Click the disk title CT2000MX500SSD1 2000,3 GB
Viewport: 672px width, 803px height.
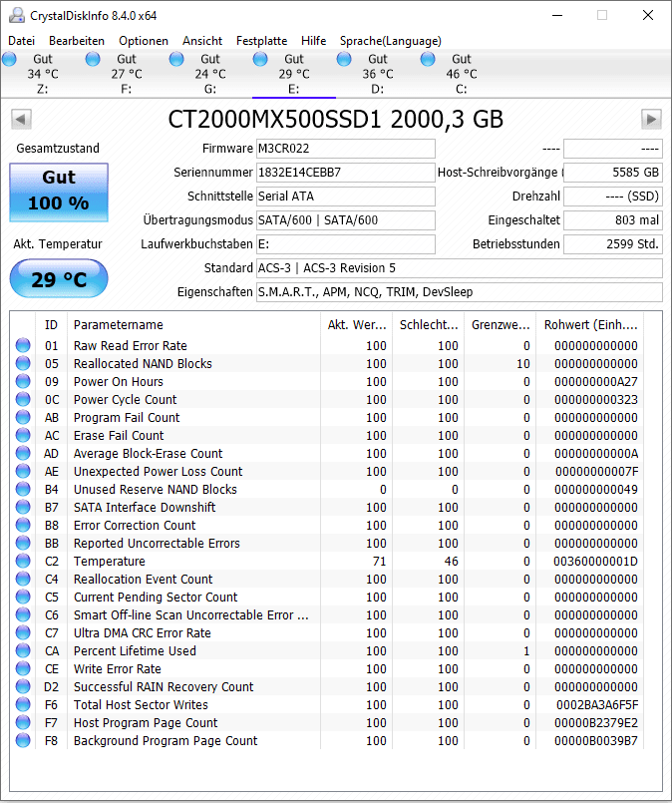click(336, 120)
